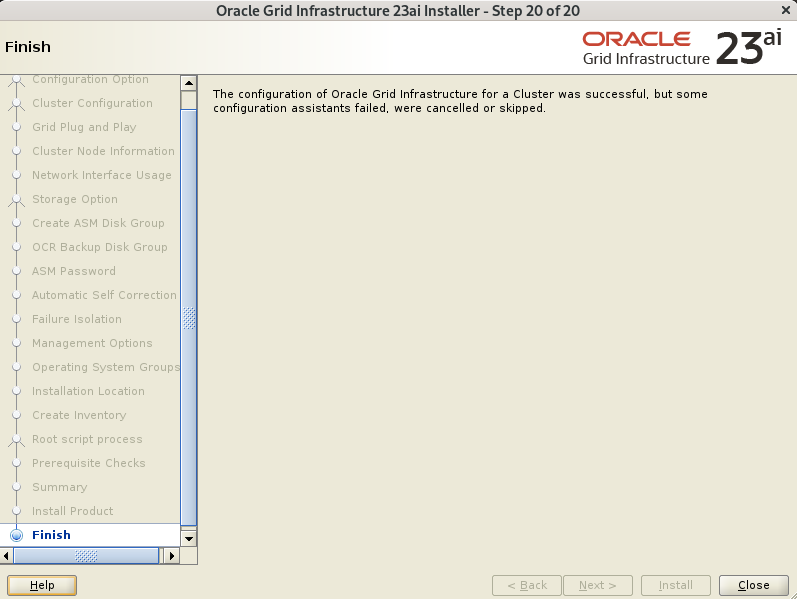Click vertical scrollbar thumb in step list
The height and width of the screenshot is (599, 797).
(x=189, y=318)
